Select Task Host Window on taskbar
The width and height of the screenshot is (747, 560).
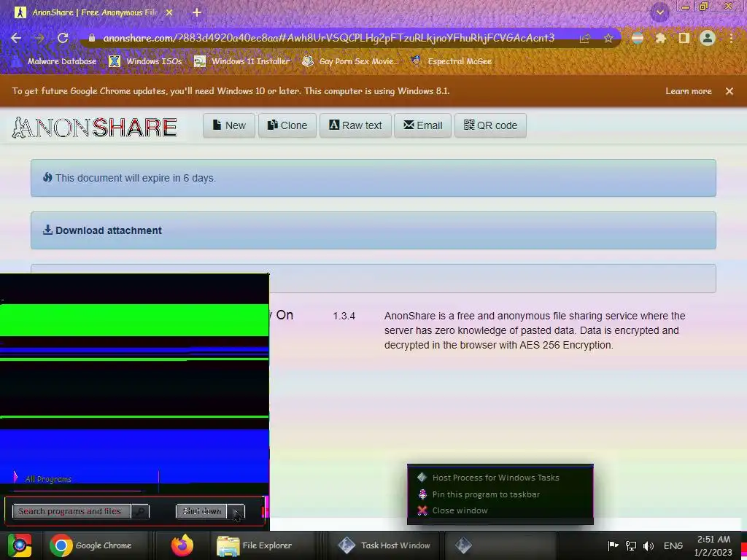[x=384, y=545]
